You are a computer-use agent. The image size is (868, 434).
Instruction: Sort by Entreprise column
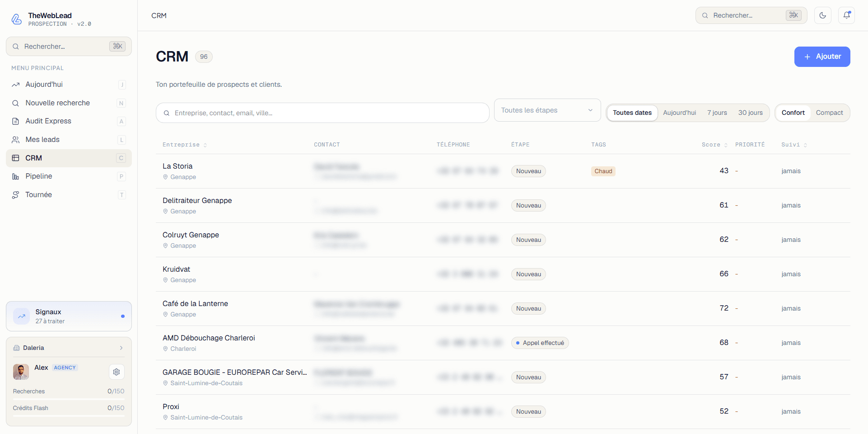click(x=185, y=145)
